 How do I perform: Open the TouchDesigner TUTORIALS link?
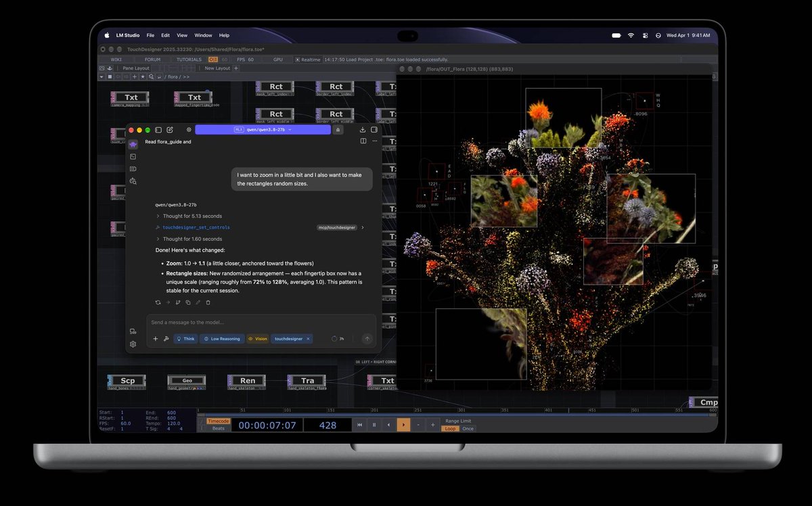[189, 60]
